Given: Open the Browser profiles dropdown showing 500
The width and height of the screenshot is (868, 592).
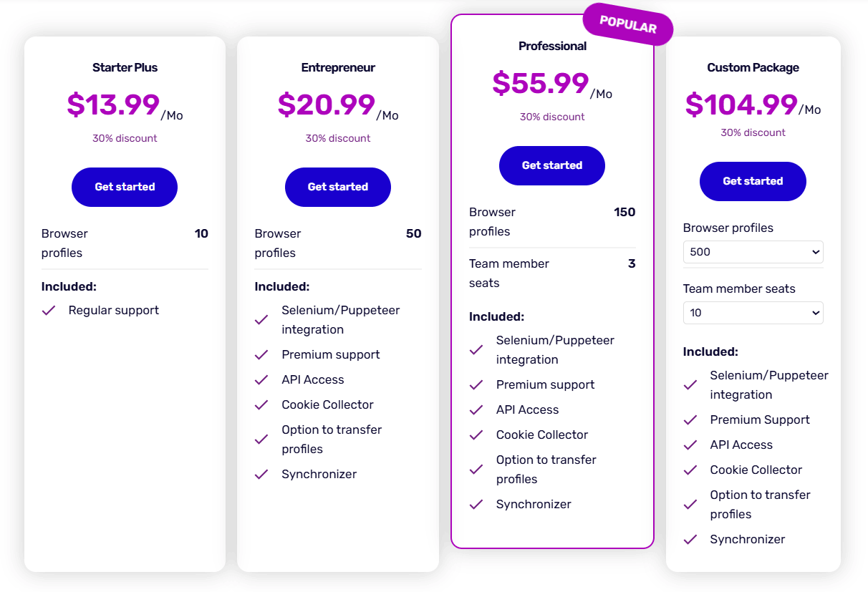Looking at the screenshot, I should coord(753,252).
